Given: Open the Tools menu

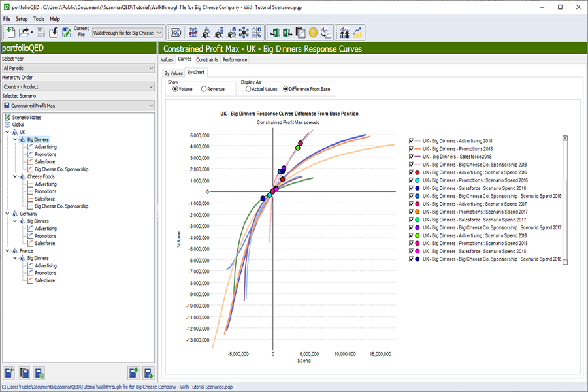Looking at the screenshot, I should click(x=39, y=19).
